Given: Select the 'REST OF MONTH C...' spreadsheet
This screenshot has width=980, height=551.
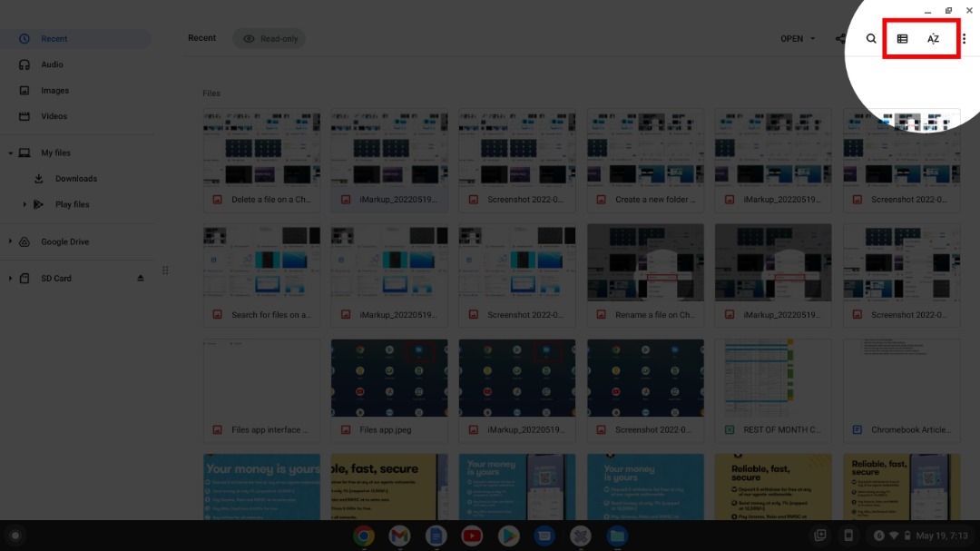Looking at the screenshot, I should pyautogui.click(x=773, y=391).
